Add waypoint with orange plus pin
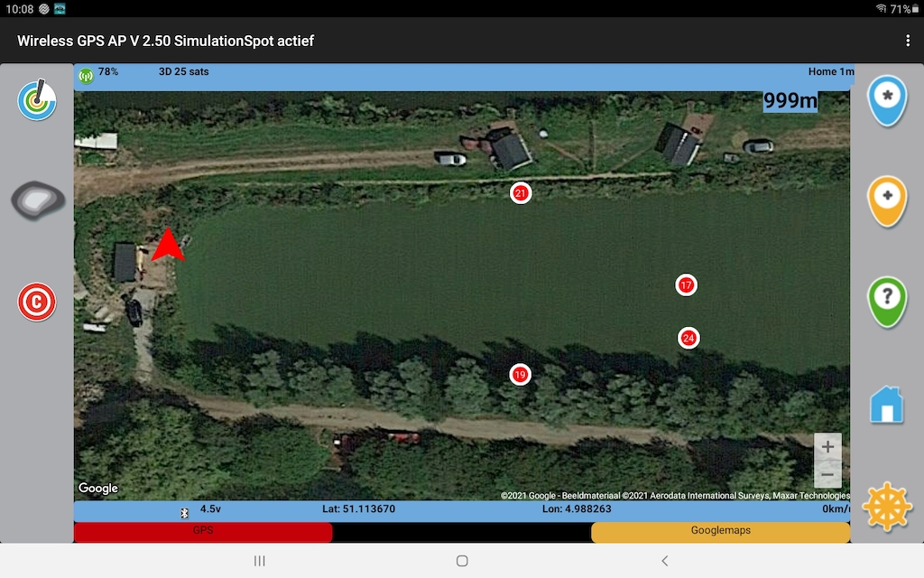This screenshot has height=578, width=924. click(x=887, y=200)
